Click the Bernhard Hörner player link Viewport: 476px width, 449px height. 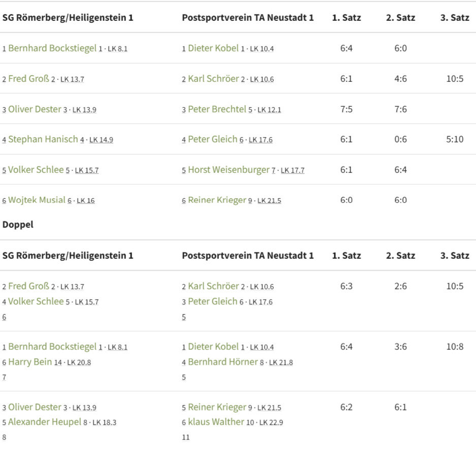(223, 362)
